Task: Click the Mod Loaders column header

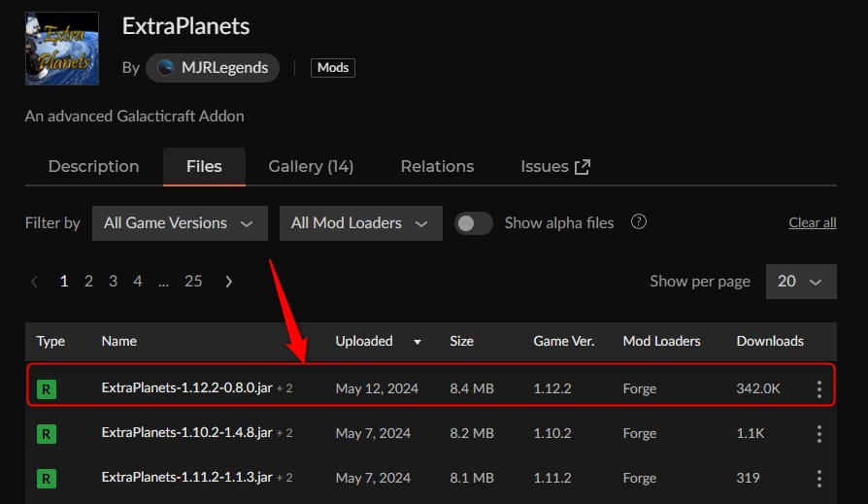Action: (x=661, y=341)
